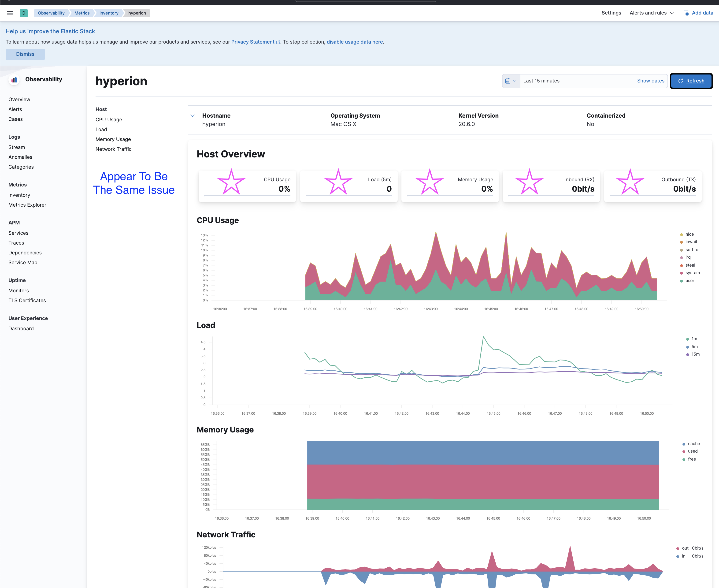This screenshot has height=588, width=719.
Task: Dismiss the usage data banner
Action: [25, 54]
